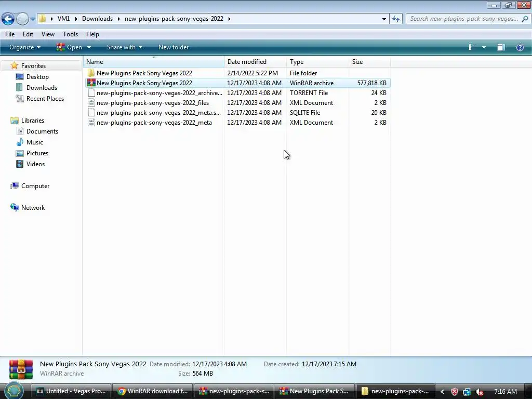
Task: Open Desktop in the navigation pane
Action: point(37,77)
